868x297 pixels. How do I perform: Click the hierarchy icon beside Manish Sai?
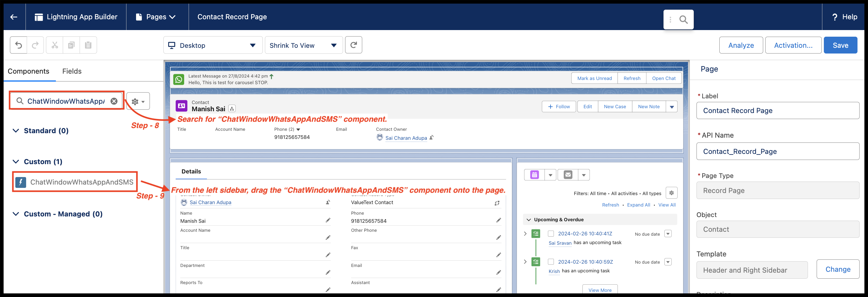coord(232,109)
